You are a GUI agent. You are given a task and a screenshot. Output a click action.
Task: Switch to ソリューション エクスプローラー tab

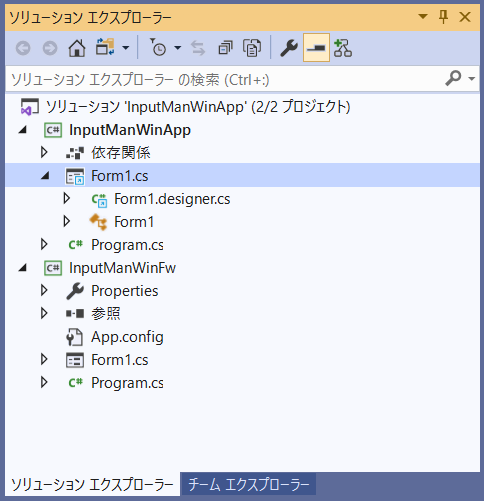92,484
